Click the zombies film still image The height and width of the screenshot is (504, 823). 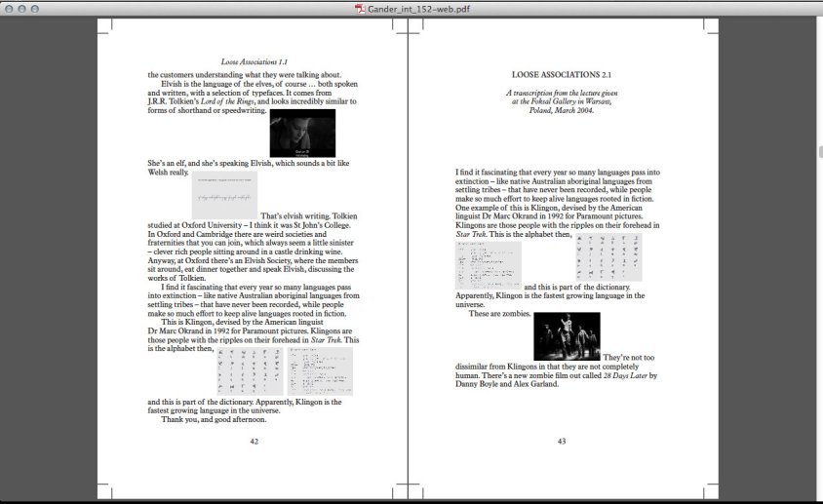click(567, 336)
